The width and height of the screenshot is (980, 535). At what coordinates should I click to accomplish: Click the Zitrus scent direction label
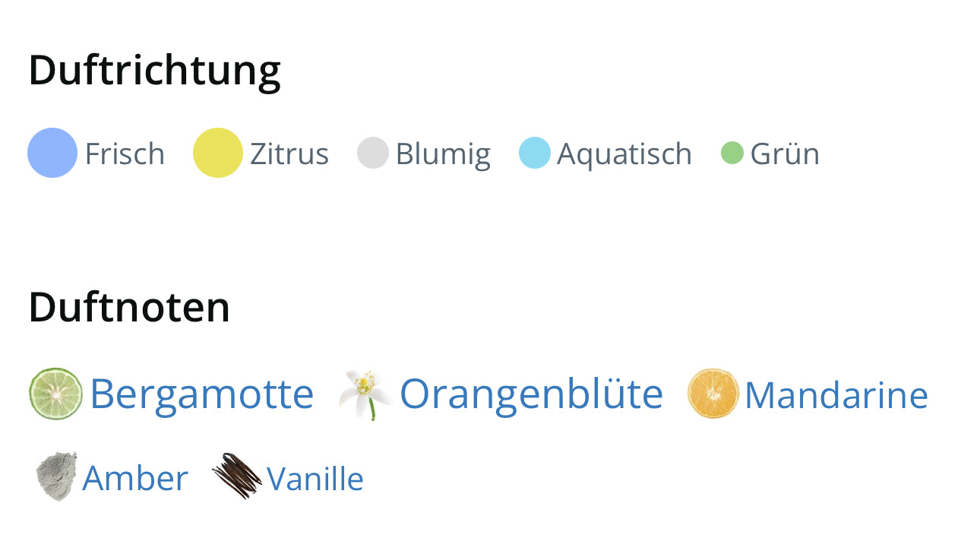click(x=289, y=154)
